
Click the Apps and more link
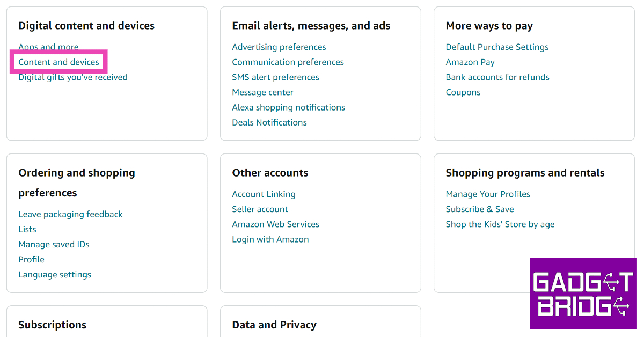point(48,47)
